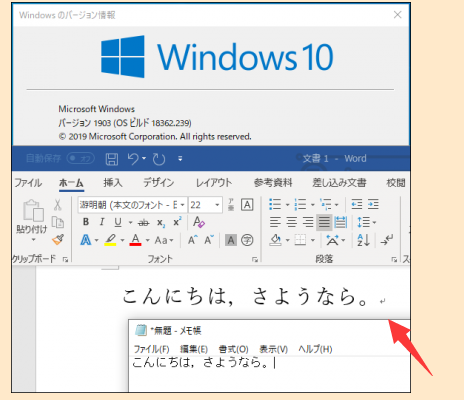
Task: Click the Format Painter brush icon
Action: [58, 239]
